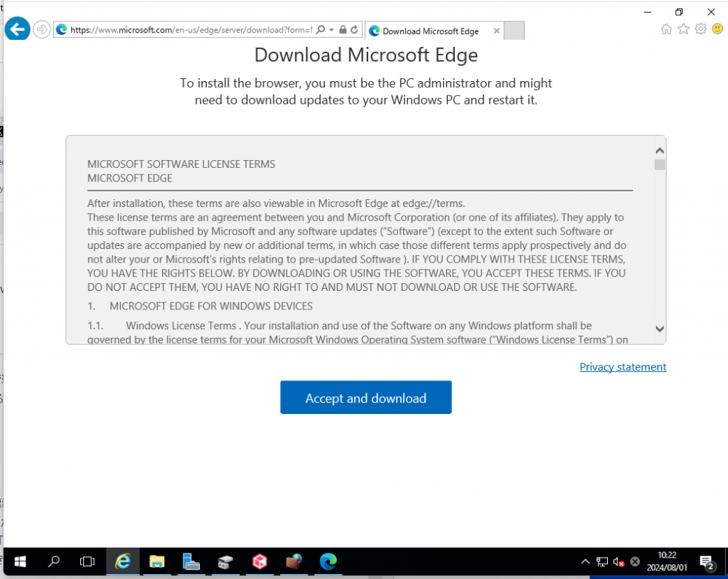
Task: Close the Download Microsoft Edge tab
Action: click(x=496, y=31)
